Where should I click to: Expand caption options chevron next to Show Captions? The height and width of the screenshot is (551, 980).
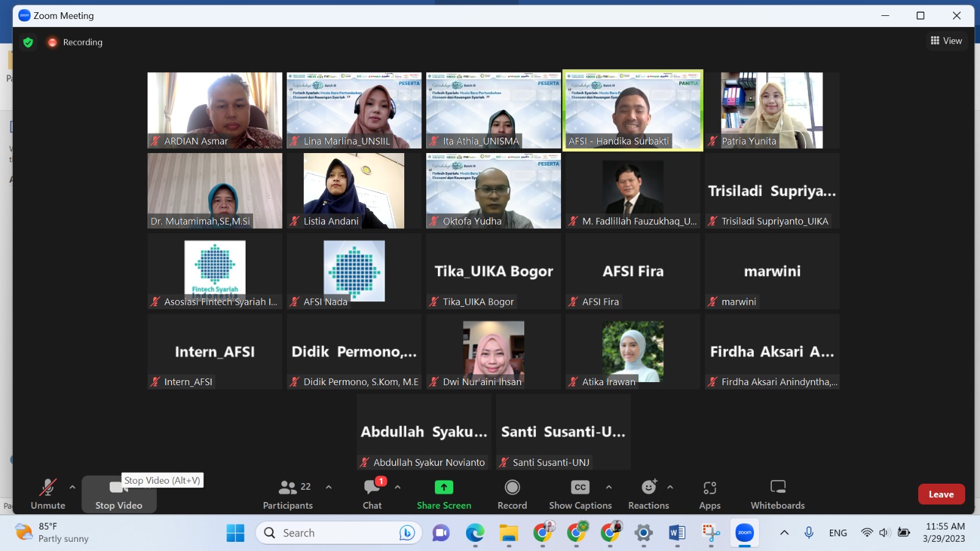(x=609, y=487)
